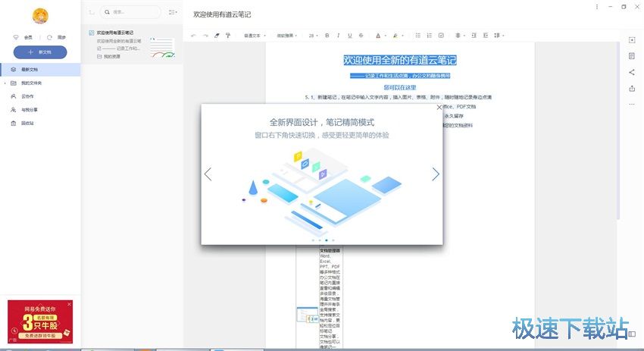
Task: Insert a checkbox to-do item
Action: tap(441, 36)
